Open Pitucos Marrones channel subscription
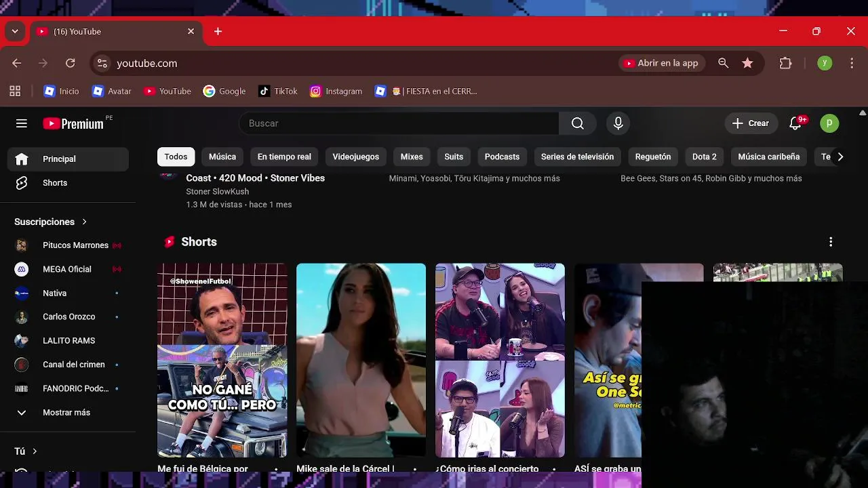Viewport: 868px width, 488px height. (x=68, y=245)
